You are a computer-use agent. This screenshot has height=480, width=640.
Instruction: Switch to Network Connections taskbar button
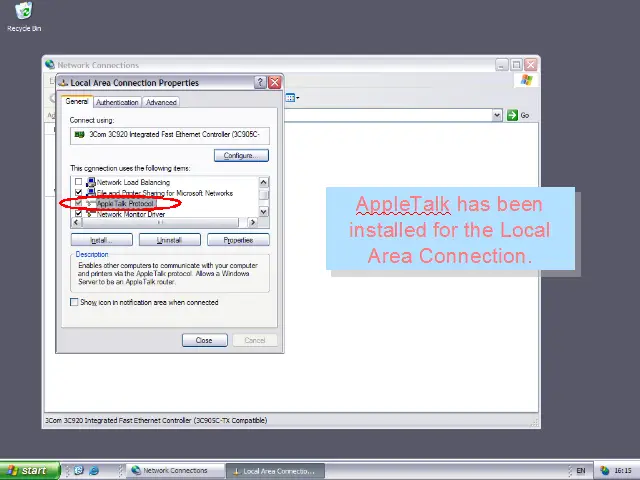tap(176, 471)
